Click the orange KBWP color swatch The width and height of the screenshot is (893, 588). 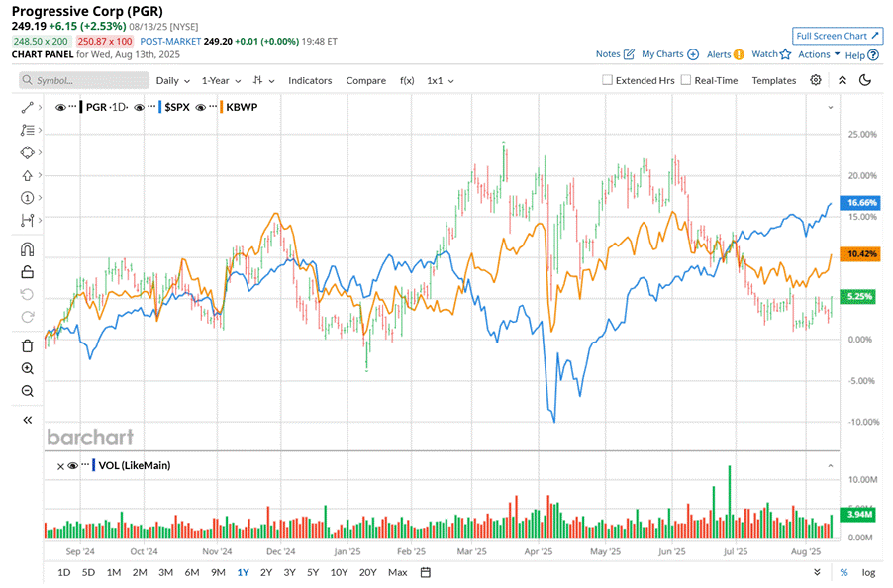[222, 107]
